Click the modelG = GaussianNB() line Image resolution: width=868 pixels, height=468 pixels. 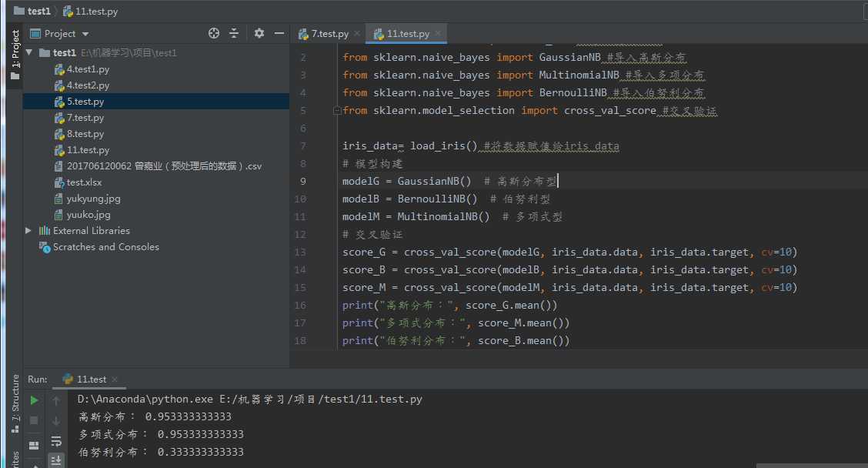pyautogui.click(x=449, y=181)
